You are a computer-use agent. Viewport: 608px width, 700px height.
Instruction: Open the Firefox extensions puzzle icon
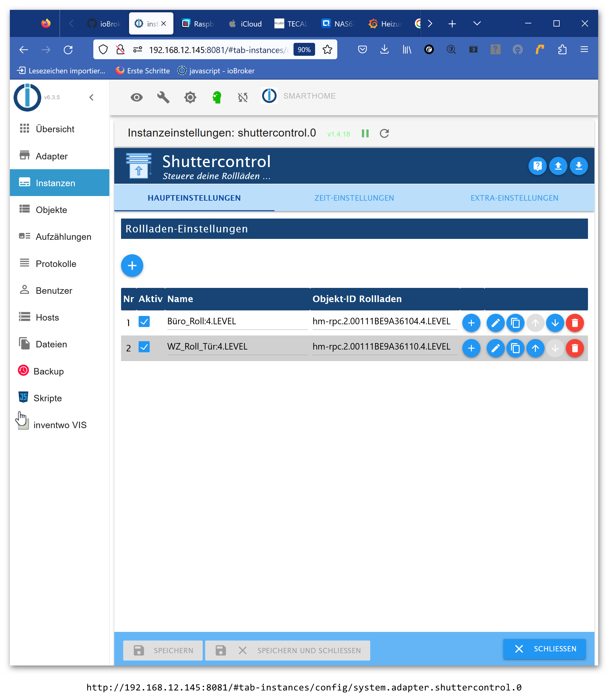(x=562, y=50)
